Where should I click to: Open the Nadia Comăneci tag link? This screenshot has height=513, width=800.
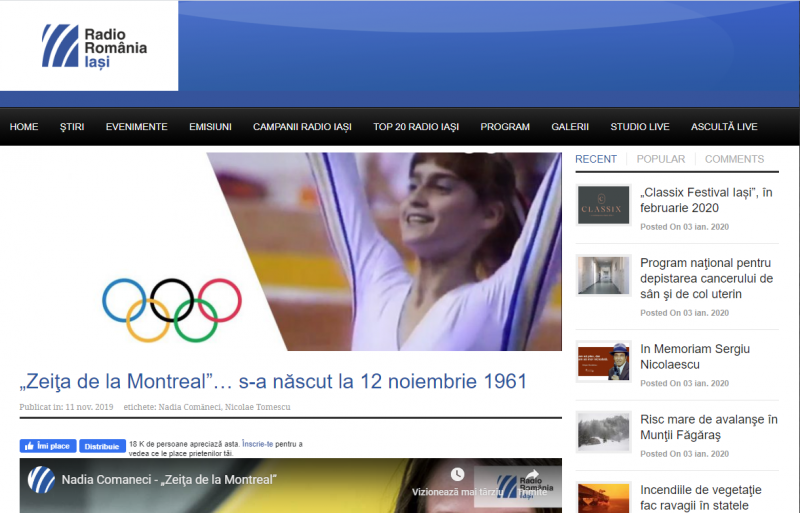click(x=190, y=407)
